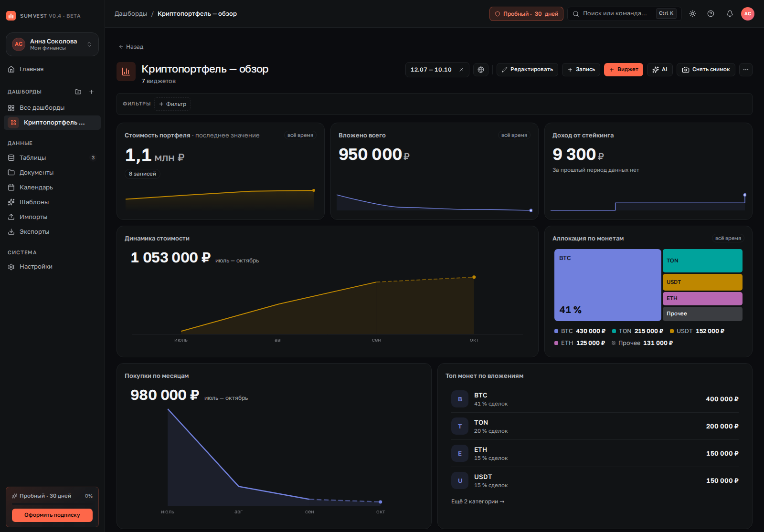Clear the 12.07 – 10.10 date range
The image size is (764, 532).
tap(461, 70)
